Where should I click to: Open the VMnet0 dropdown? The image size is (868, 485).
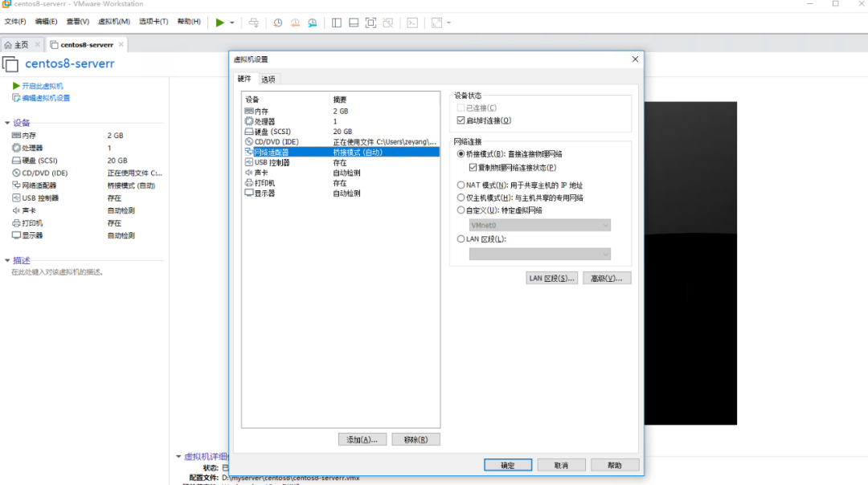540,225
